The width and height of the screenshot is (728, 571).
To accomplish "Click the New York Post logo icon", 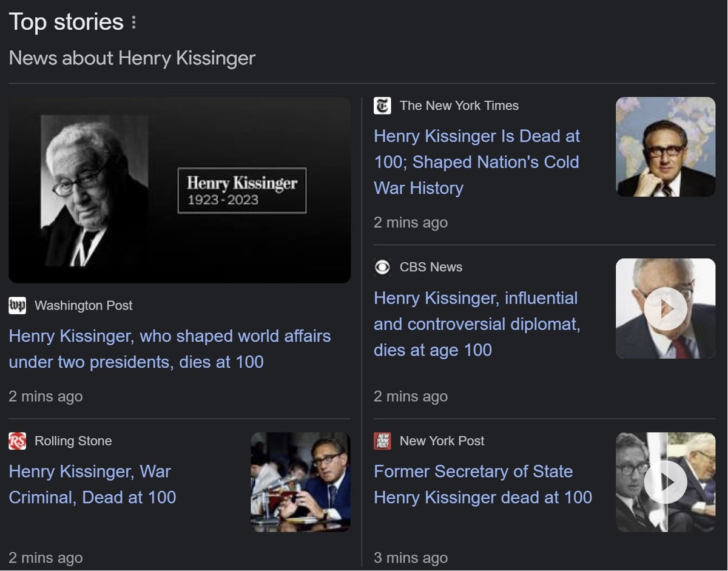I will click(382, 441).
